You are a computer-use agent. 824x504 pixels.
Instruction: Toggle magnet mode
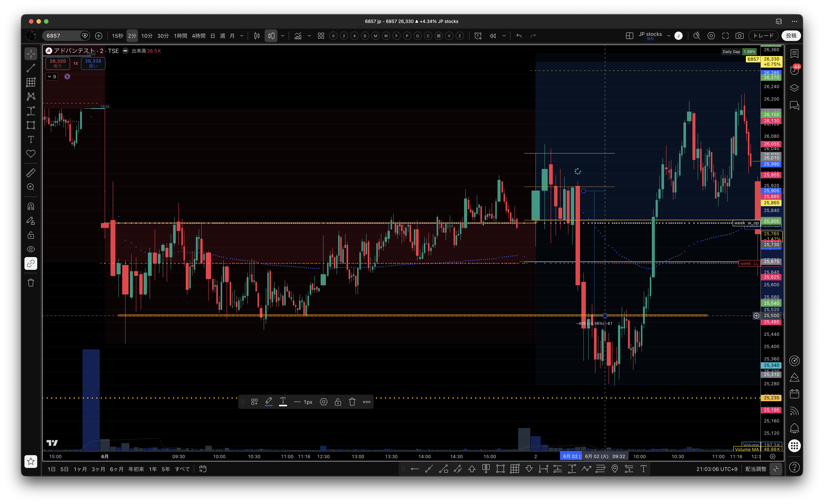coord(31,206)
